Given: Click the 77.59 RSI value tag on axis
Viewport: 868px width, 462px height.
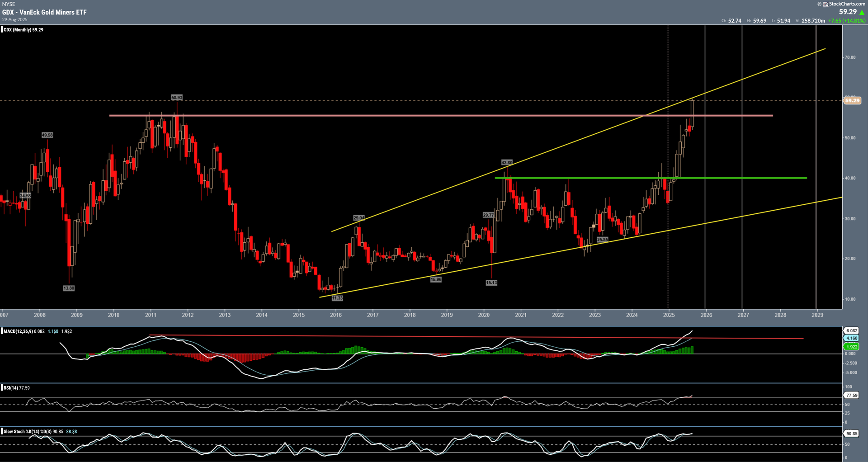Looking at the screenshot, I should [852, 396].
